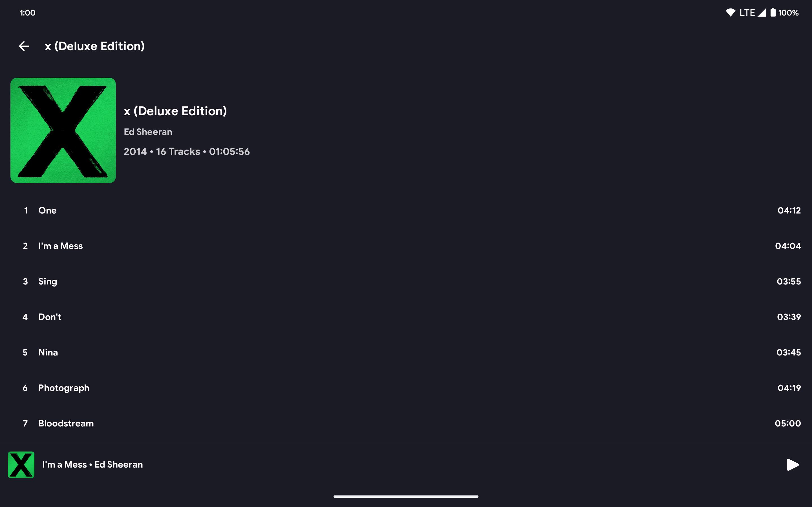Tap the x (Deluxe Edition) album heading

coord(175,111)
